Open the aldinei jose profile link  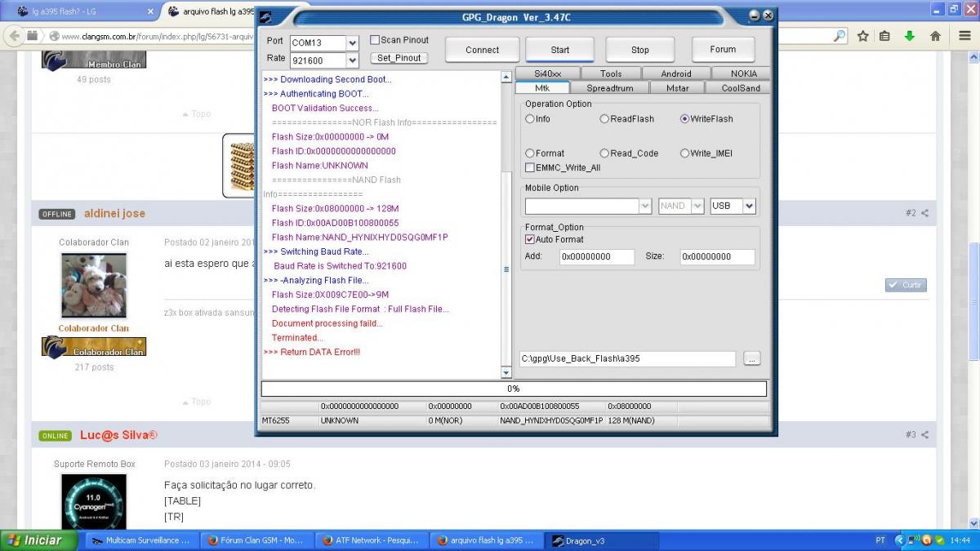point(114,213)
